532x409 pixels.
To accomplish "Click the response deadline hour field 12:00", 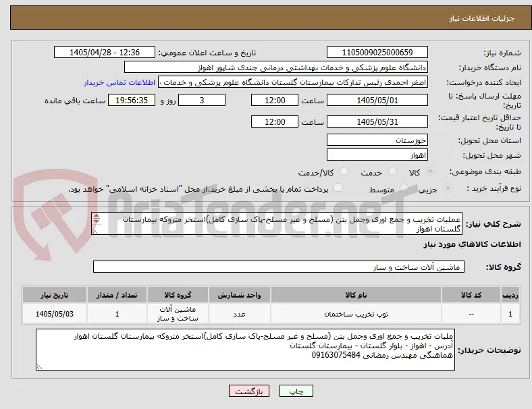I will [275, 101].
